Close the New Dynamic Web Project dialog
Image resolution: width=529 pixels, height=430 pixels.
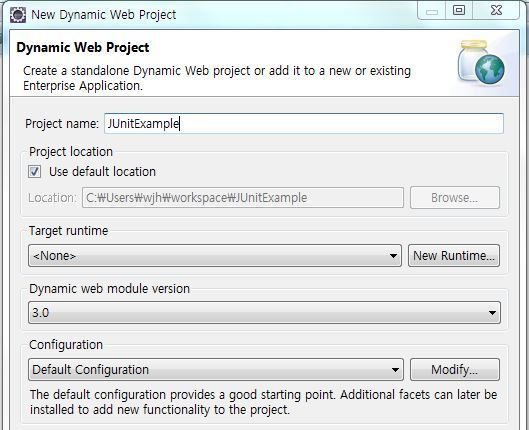pos(496,11)
